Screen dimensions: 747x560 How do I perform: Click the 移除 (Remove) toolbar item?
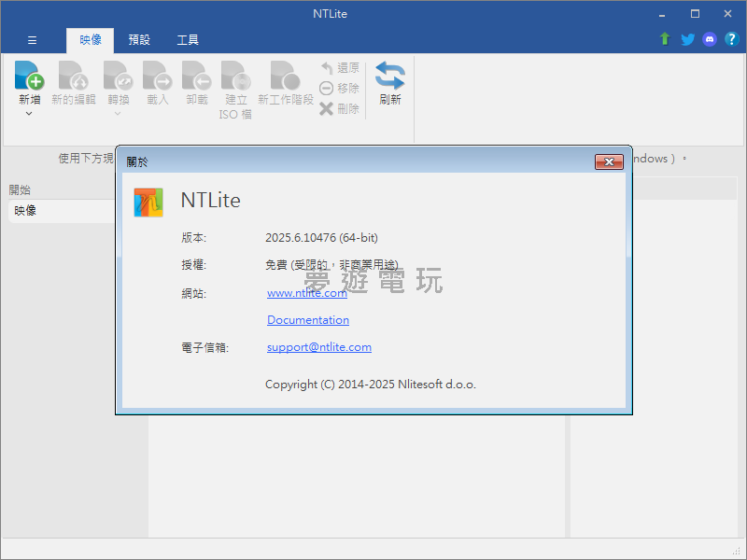[x=340, y=89]
